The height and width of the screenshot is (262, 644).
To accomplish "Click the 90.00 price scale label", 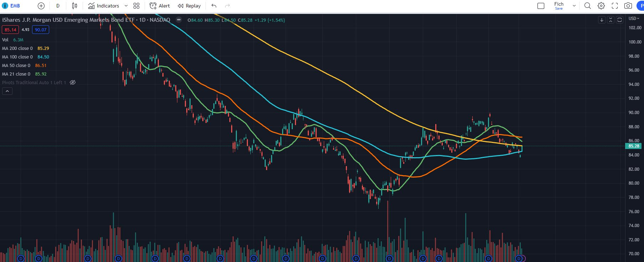I will pos(634,113).
